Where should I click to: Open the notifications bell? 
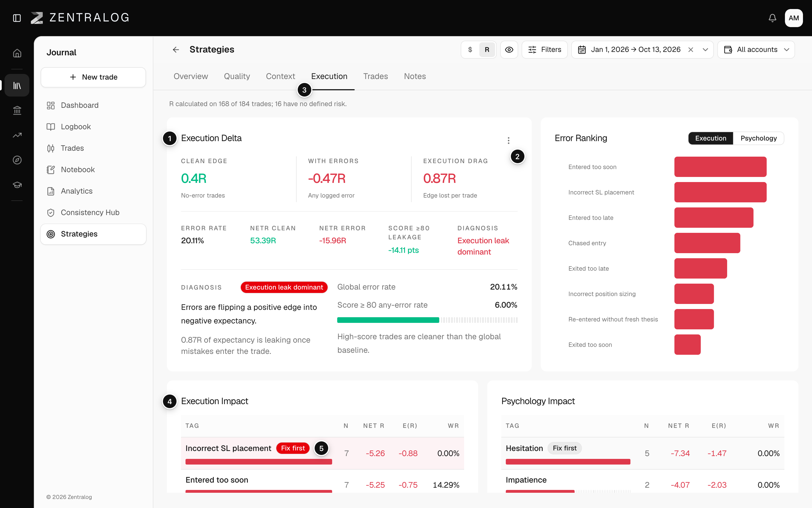[773, 18]
